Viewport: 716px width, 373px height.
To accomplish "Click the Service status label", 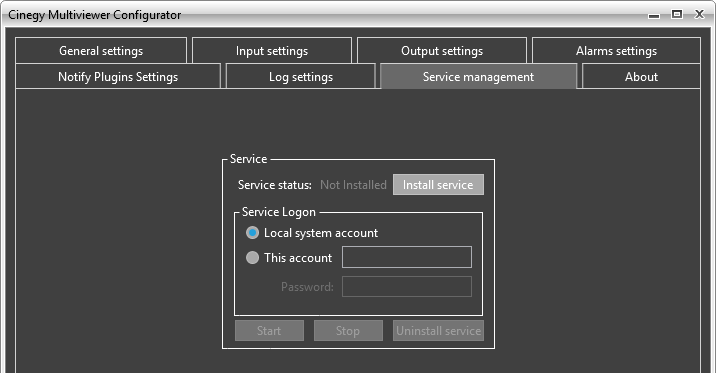I will [x=274, y=184].
